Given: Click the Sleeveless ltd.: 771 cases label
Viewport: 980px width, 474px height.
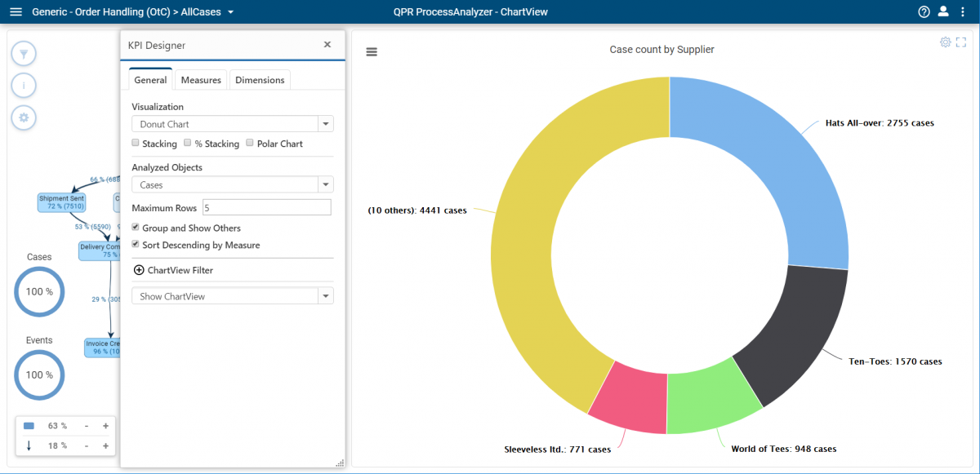Looking at the screenshot, I should pyautogui.click(x=558, y=449).
